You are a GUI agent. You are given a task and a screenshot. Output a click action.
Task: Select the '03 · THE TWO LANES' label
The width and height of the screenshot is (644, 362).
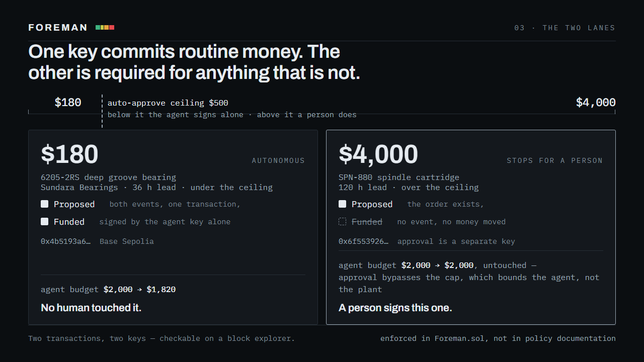[565, 28]
